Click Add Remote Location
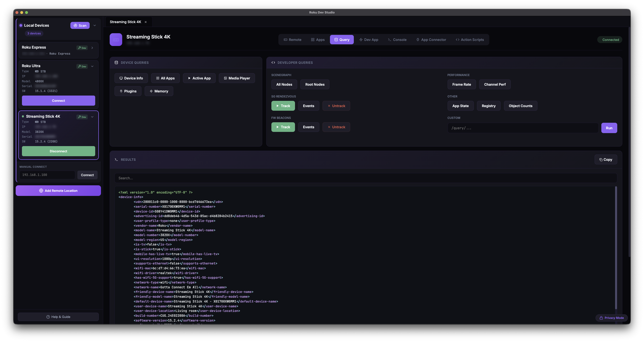 click(x=58, y=190)
